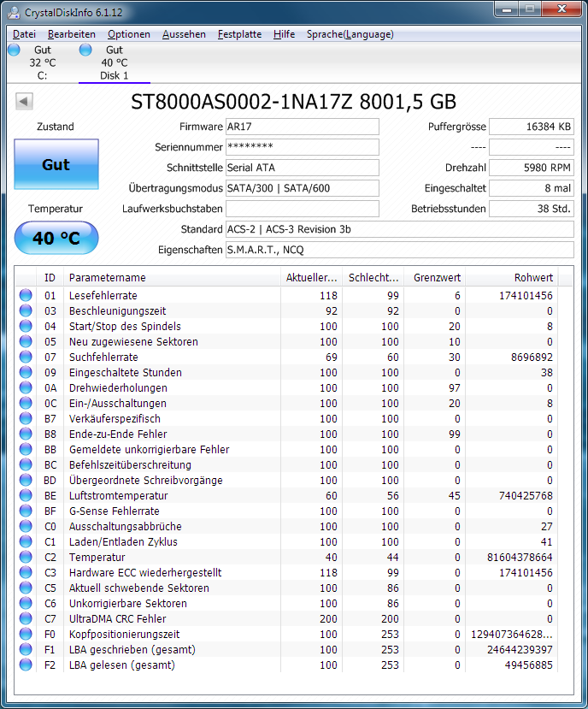Click status orb for Gemeldete unkorrigierbare Fehler
The height and width of the screenshot is (709, 588).
pos(26,449)
